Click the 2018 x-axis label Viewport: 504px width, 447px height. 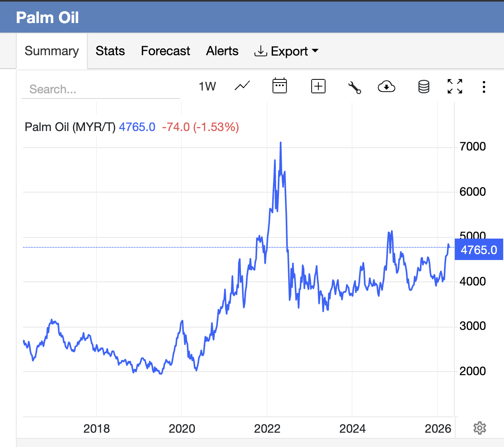pos(96,429)
